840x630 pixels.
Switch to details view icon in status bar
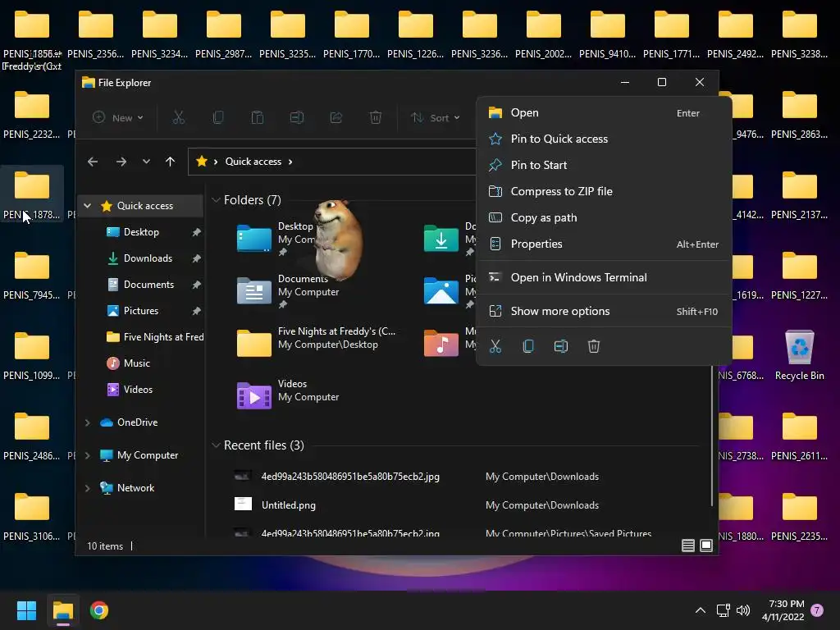(x=688, y=546)
